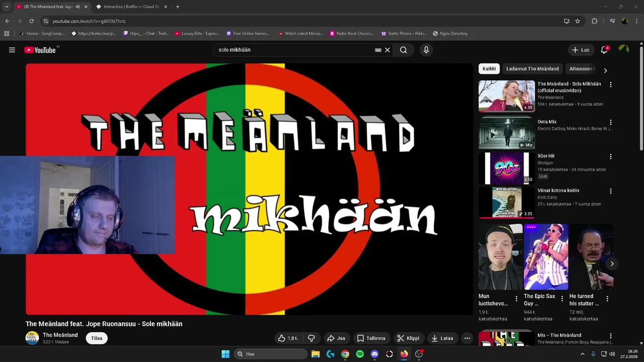Screen dimensions: 644x362
Task: Mute the playing tab via its speaker icon
Action: point(77,7)
